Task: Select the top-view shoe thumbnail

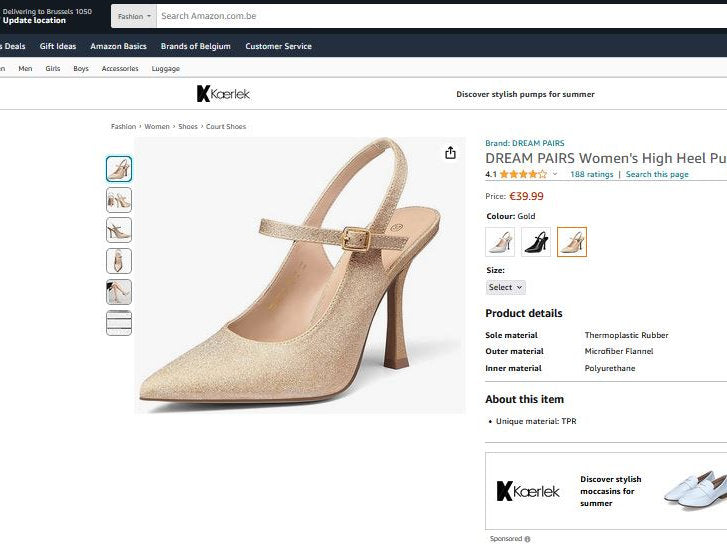Action: (119, 261)
